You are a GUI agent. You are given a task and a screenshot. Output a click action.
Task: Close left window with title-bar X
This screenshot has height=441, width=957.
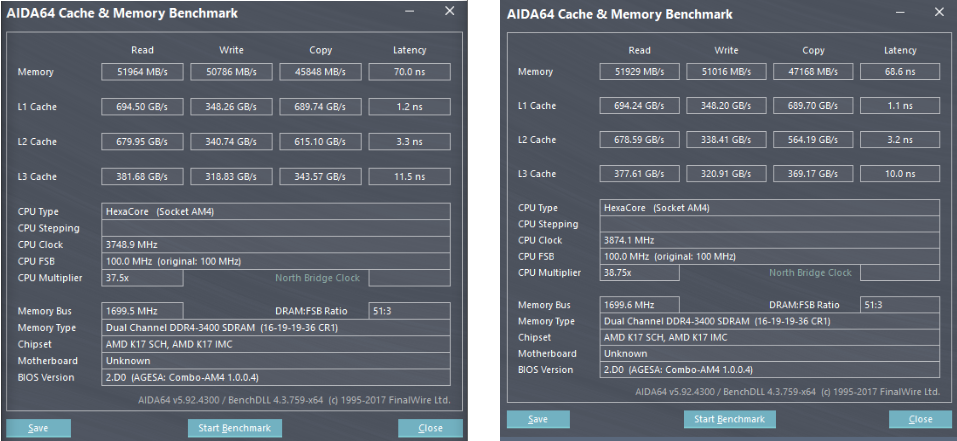pyautogui.click(x=450, y=11)
